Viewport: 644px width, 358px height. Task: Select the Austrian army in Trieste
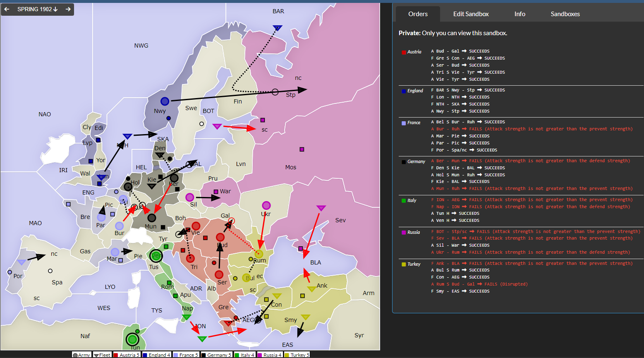coord(190,259)
